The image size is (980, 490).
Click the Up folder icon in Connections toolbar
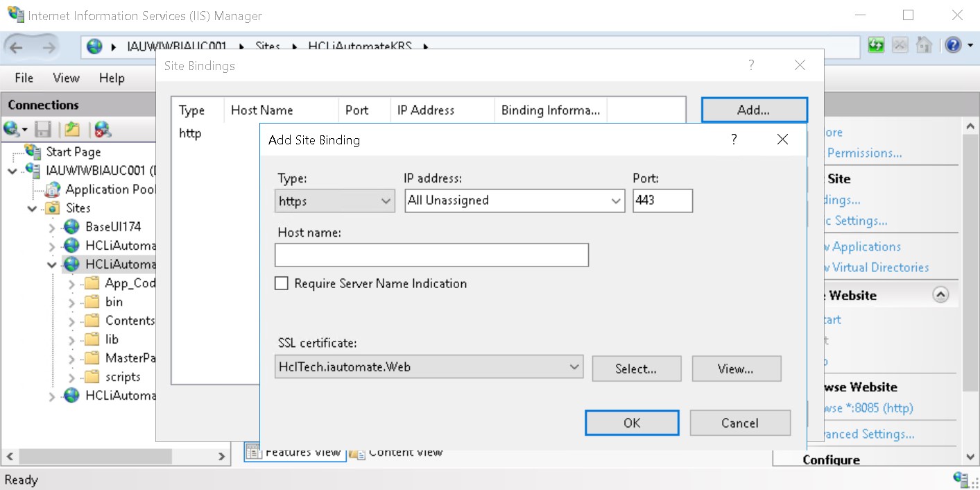click(x=72, y=129)
